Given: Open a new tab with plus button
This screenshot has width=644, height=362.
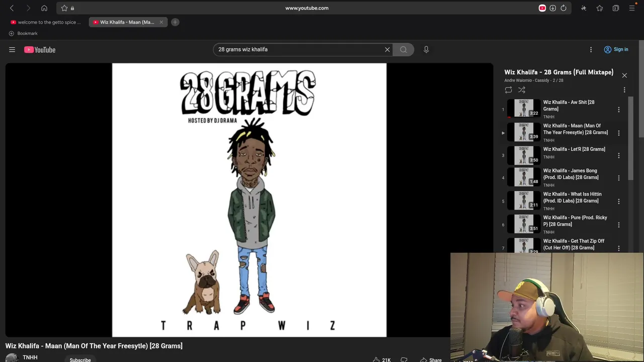Looking at the screenshot, I should [x=175, y=22].
